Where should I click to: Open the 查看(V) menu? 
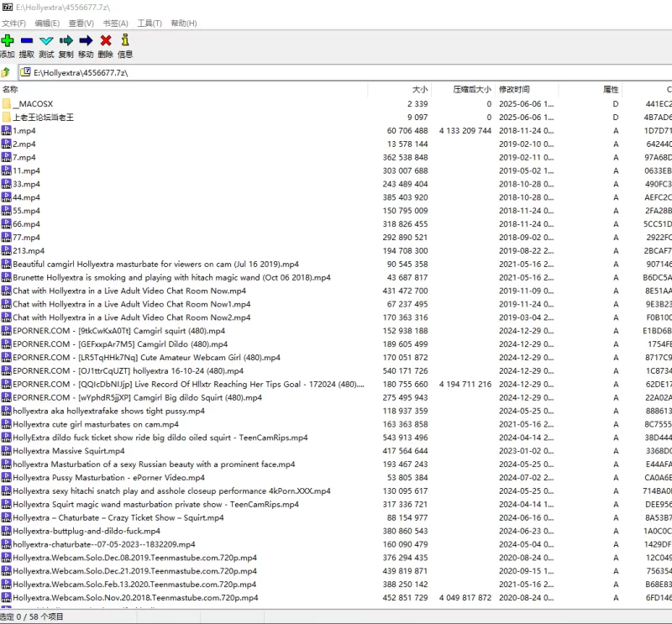click(x=81, y=24)
